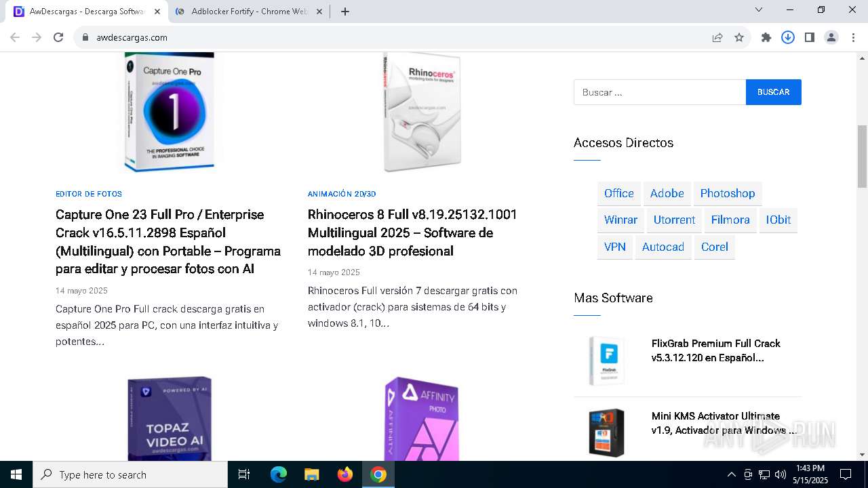The height and width of the screenshot is (488, 868).
Task: Open the notification center icon
Action: [846, 474]
